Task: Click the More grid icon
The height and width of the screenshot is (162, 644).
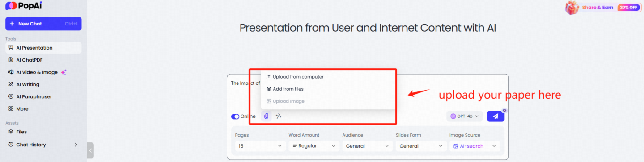Action: (x=11, y=109)
